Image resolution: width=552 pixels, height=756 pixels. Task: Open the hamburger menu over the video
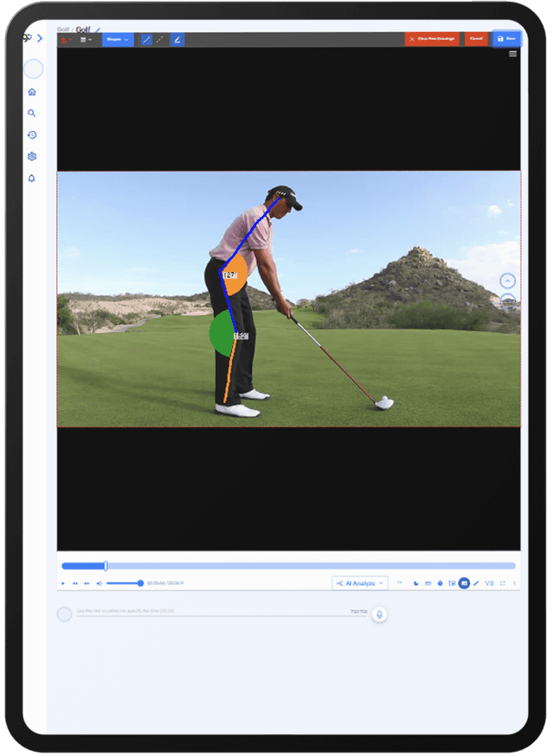point(513,54)
